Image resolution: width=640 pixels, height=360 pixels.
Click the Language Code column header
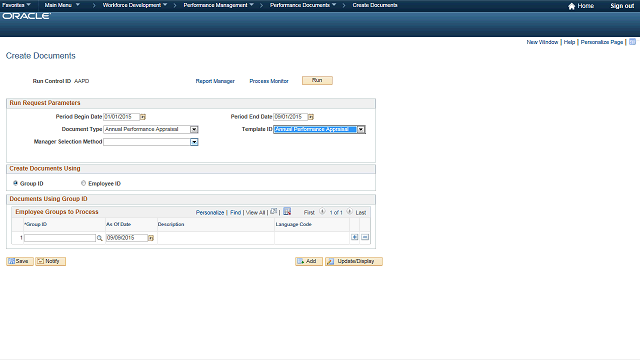[293, 224]
